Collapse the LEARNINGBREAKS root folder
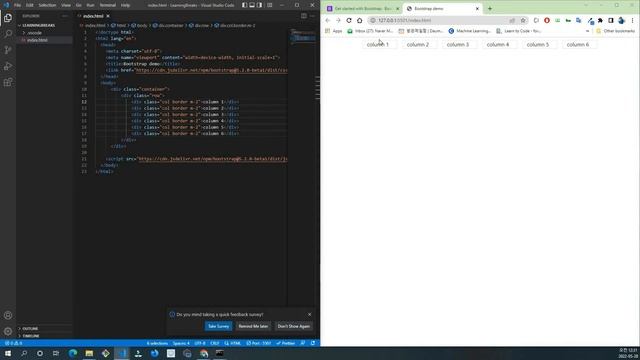 39,25
